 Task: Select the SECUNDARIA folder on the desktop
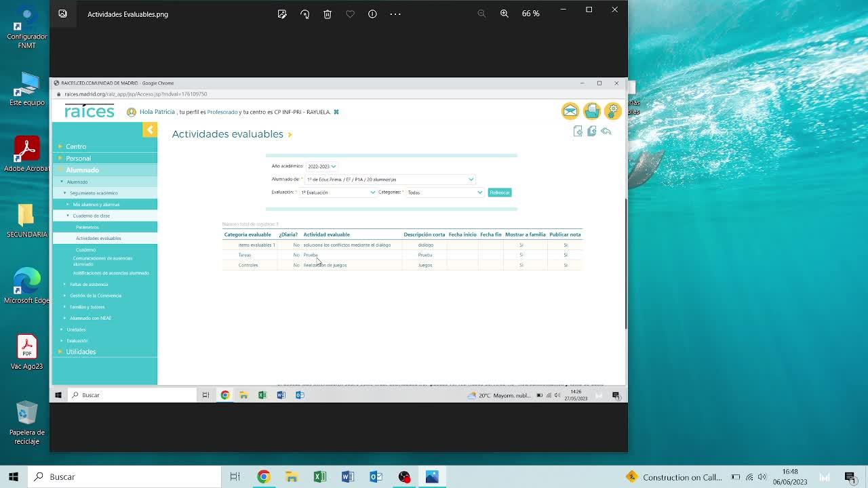click(x=26, y=220)
